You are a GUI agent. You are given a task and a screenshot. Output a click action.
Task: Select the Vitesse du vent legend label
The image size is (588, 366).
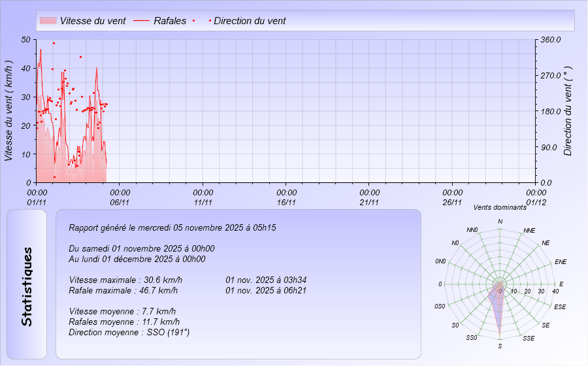click(93, 21)
